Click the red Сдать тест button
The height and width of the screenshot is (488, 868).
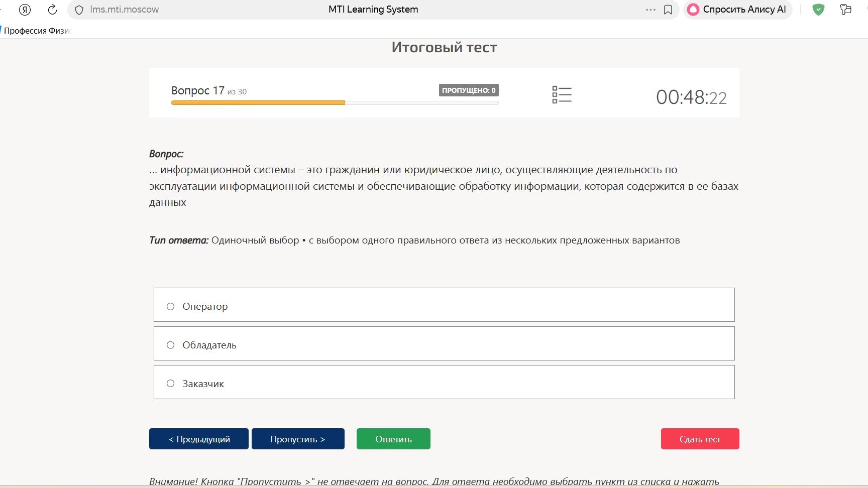(x=700, y=439)
